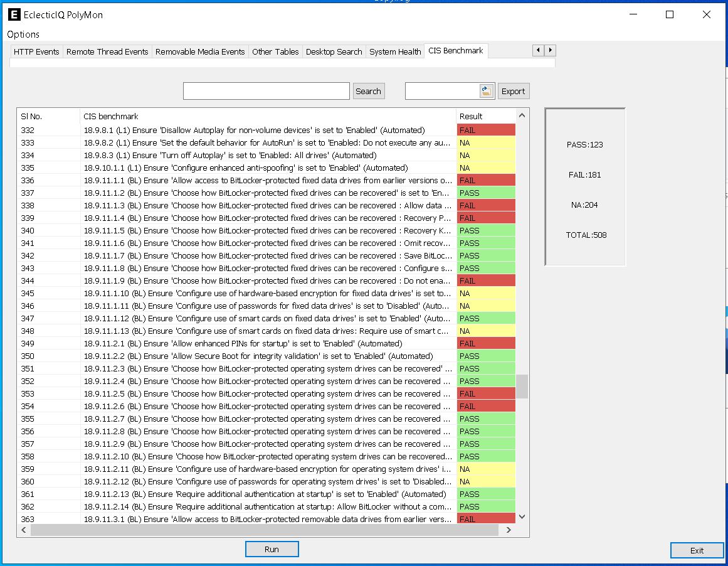Switch to the Desktop Search tab
The height and width of the screenshot is (566, 728).
pyautogui.click(x=334, y=51)
